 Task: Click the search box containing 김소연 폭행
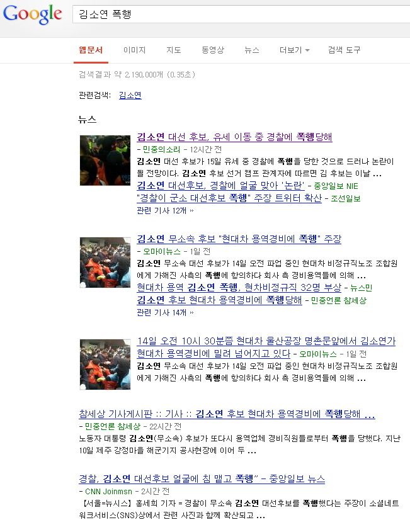[x=241, y=14]
